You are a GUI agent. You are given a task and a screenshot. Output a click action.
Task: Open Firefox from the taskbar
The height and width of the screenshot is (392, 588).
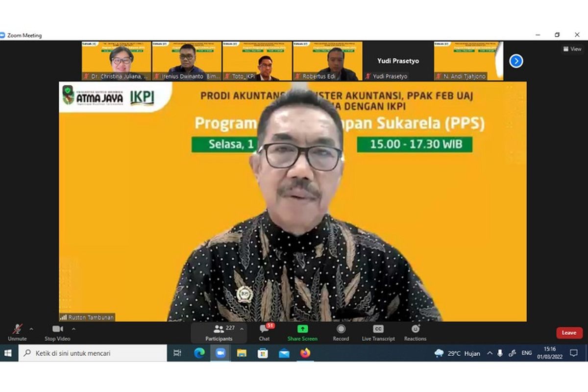(x=305, y=353)
